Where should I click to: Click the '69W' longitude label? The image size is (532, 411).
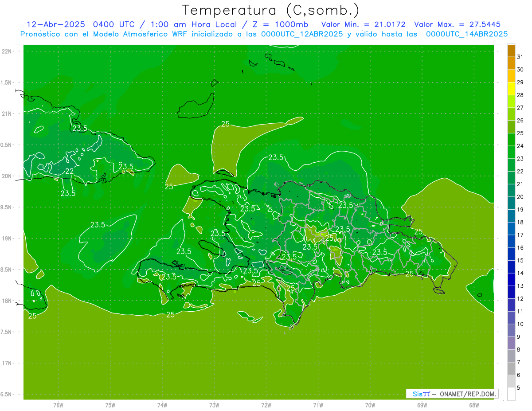(x=422, y=405)
